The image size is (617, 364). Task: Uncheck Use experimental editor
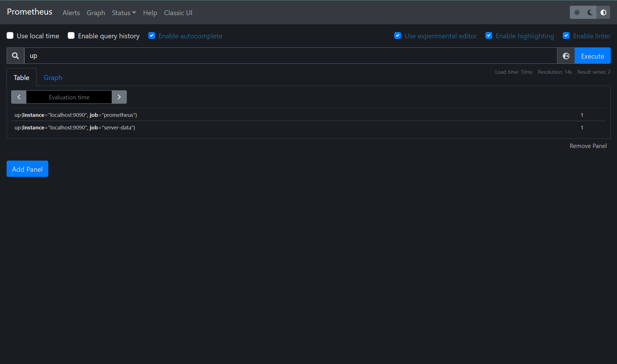click(x=398, y=36)
